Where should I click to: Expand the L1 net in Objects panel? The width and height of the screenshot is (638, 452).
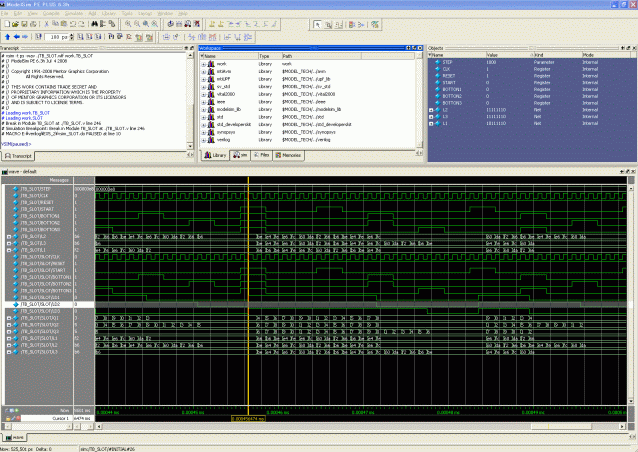(431, 124)
